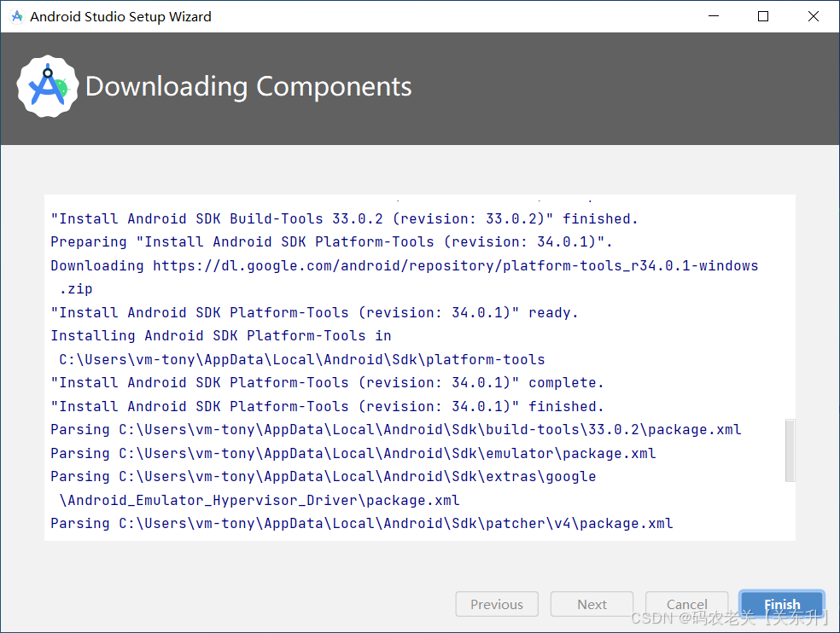Click the Hypervisor_Driver package.xml line
The height and width of the screenshot is (633, 840).
point(260,500)
